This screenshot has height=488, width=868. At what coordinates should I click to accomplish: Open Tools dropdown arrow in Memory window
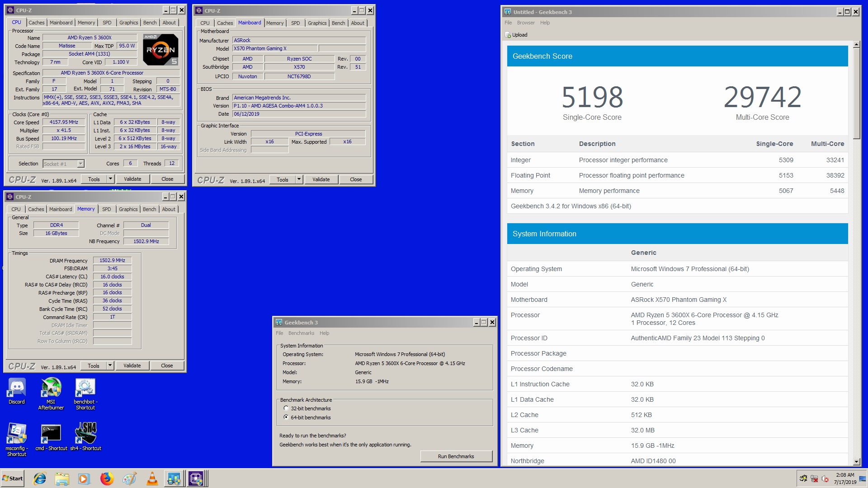pos(110,366)
